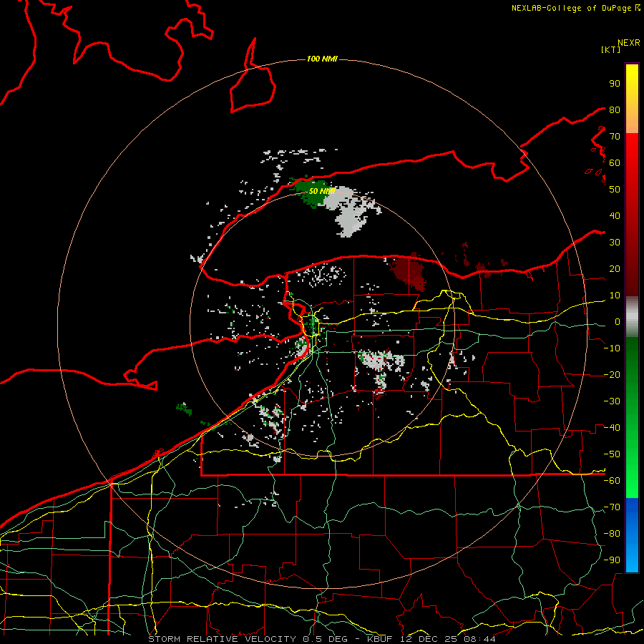Image resolution: width=644 pixels, height=644 pixels.
Task: Click the 70 knot legend value
Action: [615, 137]
